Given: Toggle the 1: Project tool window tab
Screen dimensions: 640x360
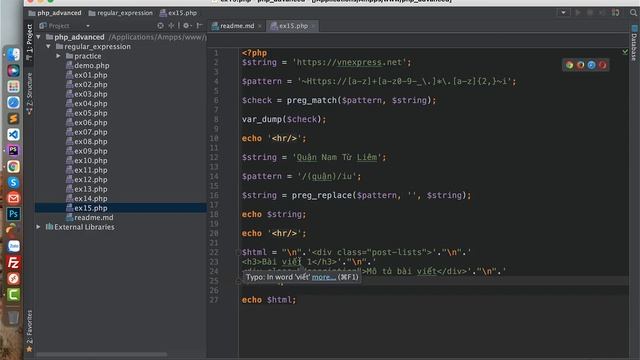Looking at the screenshot, I should click(29, 42).
